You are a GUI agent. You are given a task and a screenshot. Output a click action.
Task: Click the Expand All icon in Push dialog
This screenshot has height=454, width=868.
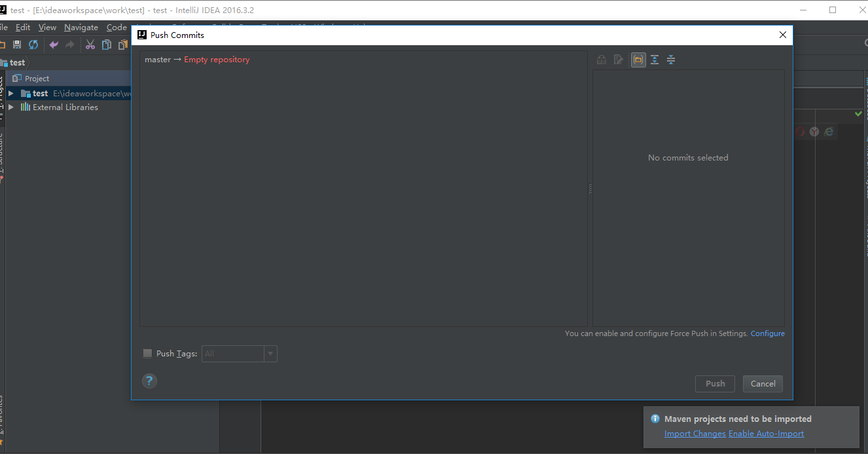(x=655, y=60)
